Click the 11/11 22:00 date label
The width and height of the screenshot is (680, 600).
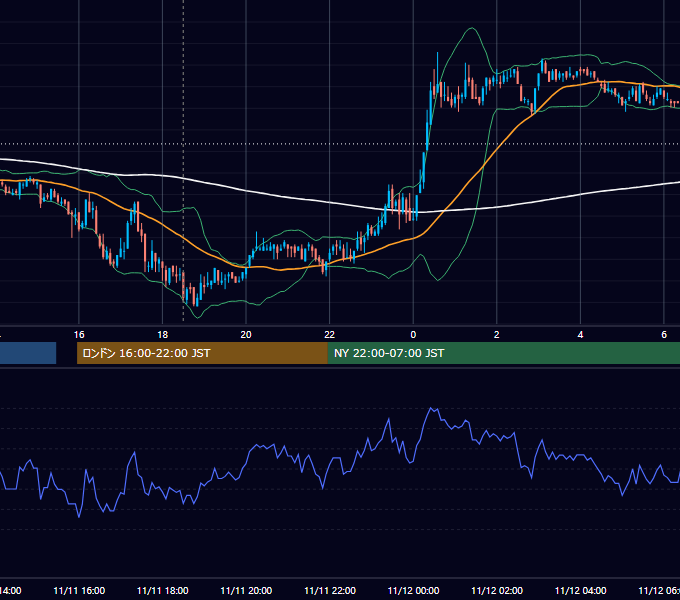click(330, 590)
